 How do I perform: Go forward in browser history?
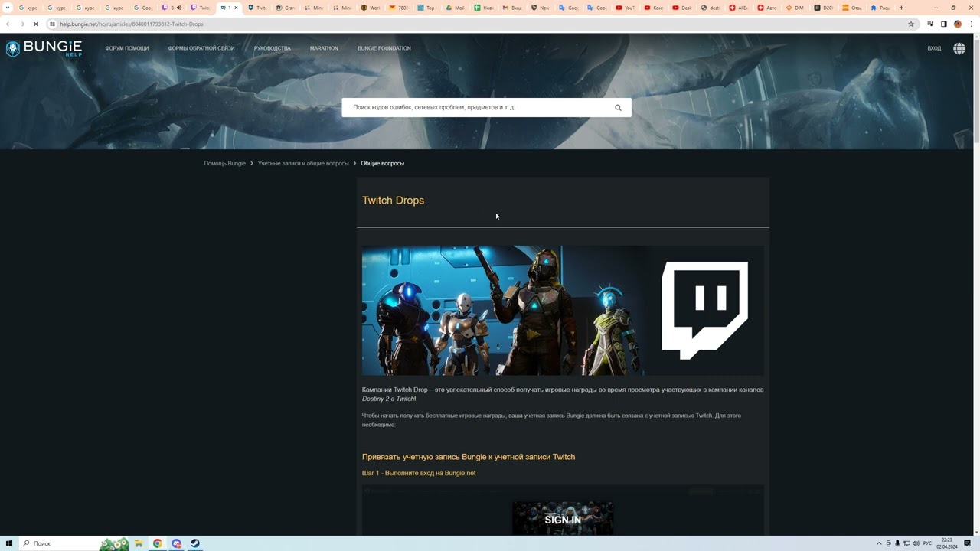click(21, 24)
